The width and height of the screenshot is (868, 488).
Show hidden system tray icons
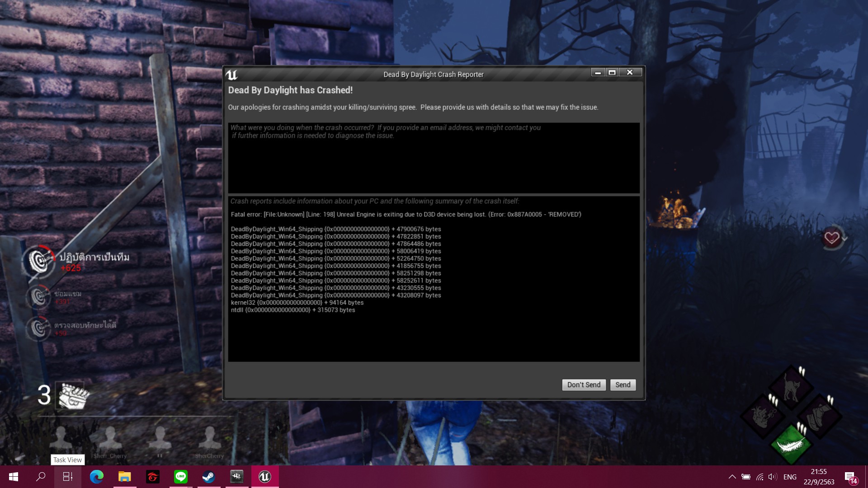point(732,477)
